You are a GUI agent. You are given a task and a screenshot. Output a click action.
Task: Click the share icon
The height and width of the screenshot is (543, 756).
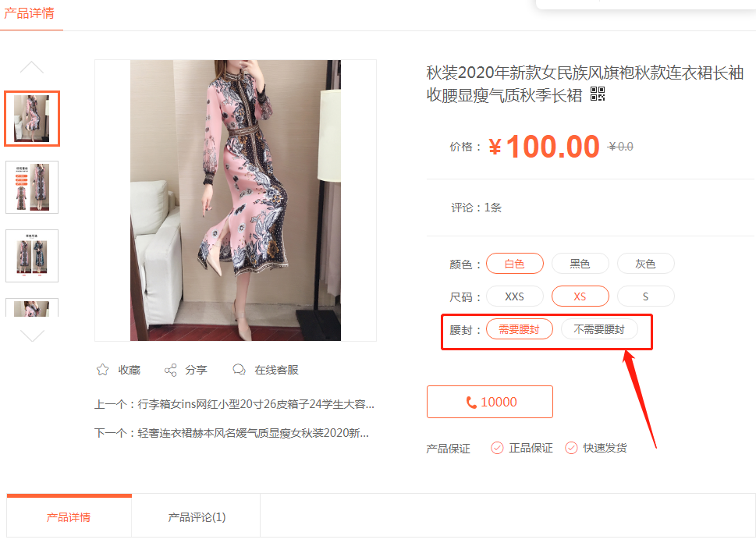pyautogui.click(x=170, y=370)
